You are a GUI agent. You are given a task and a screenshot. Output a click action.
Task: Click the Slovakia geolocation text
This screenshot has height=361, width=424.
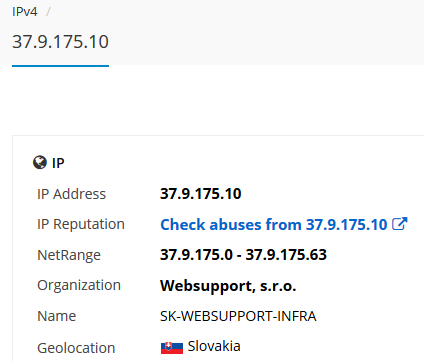pos(214,346)
